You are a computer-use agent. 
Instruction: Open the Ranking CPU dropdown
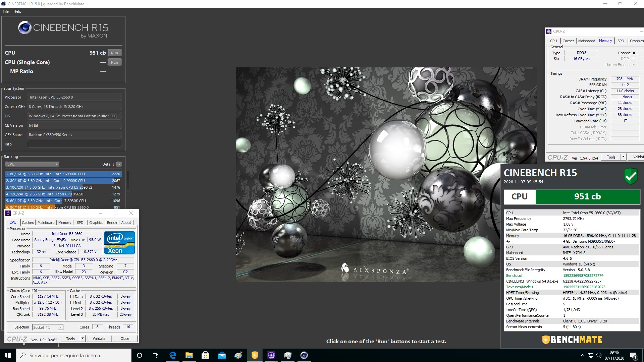(x=32, y=164)
